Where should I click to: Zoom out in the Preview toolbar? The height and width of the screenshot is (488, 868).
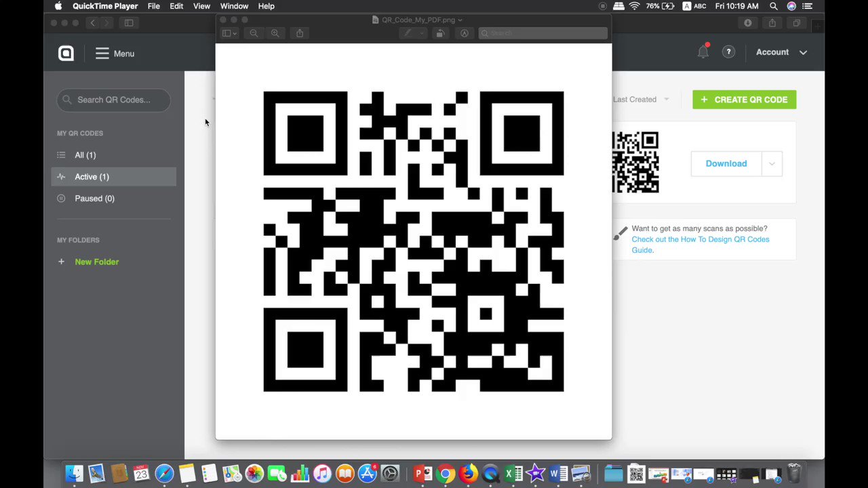(254, 33)
